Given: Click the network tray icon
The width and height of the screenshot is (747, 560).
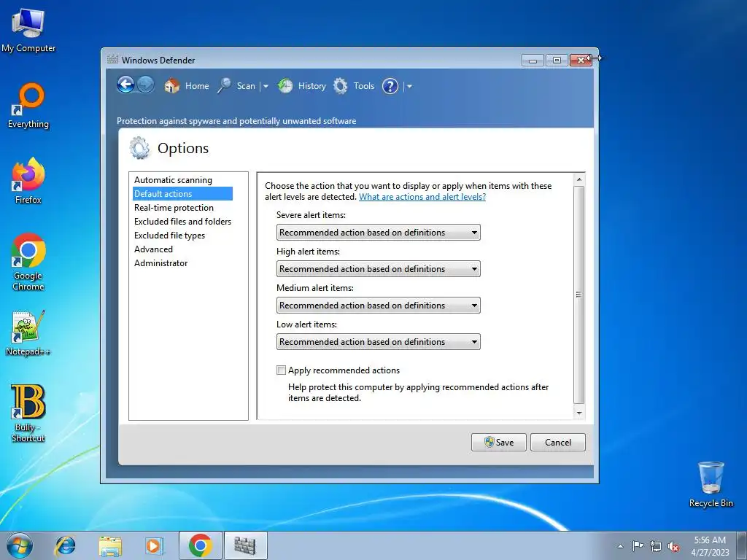Looking at the screenshot, I should [x=656, y=546].
